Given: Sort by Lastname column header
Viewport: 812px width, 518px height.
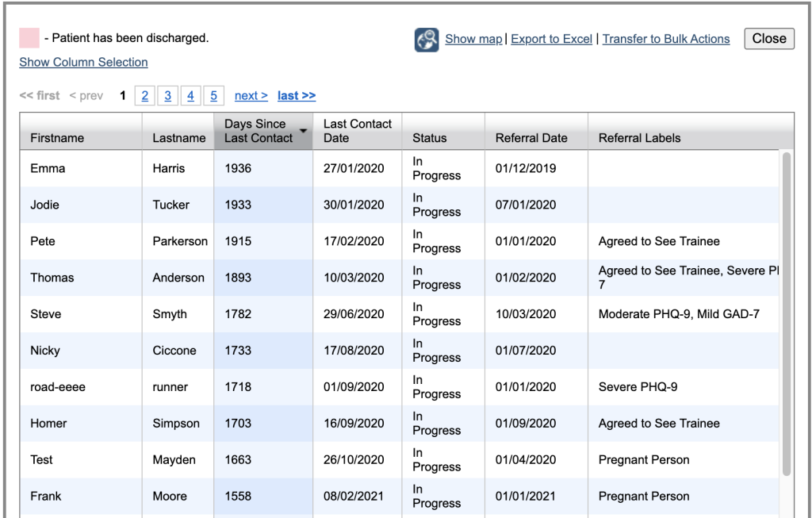Looking at the screenshot, I should (178, 138).
